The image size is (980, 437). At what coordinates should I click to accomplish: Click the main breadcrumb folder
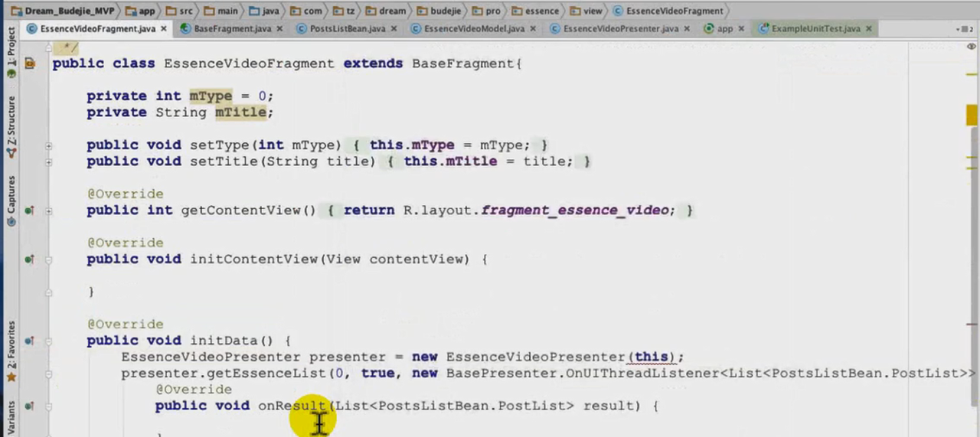click(x=220, y=11)
